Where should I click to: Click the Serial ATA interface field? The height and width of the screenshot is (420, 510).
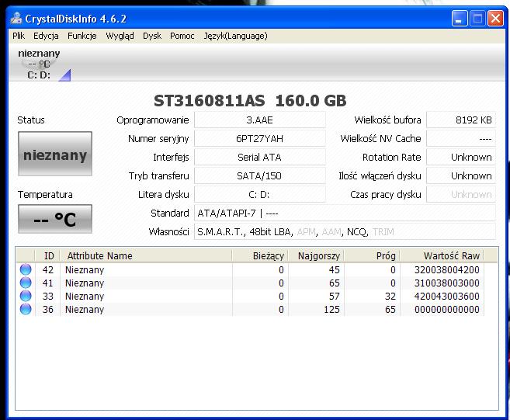[x=260, y=157]
